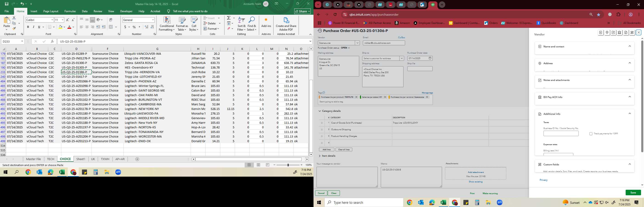Click the Decrease Font Size icon
644x207 pixels.
(x=73, y=20)
